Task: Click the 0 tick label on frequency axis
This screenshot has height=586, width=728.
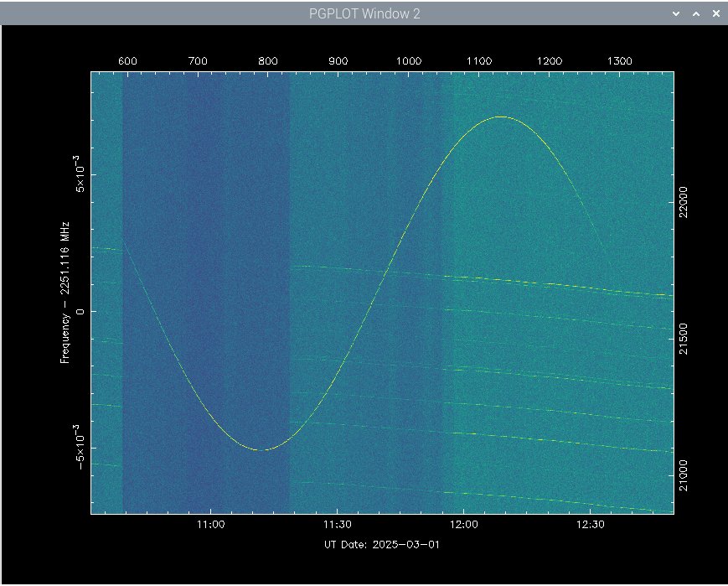Action: pyautogui.click(x=80, y=312)
